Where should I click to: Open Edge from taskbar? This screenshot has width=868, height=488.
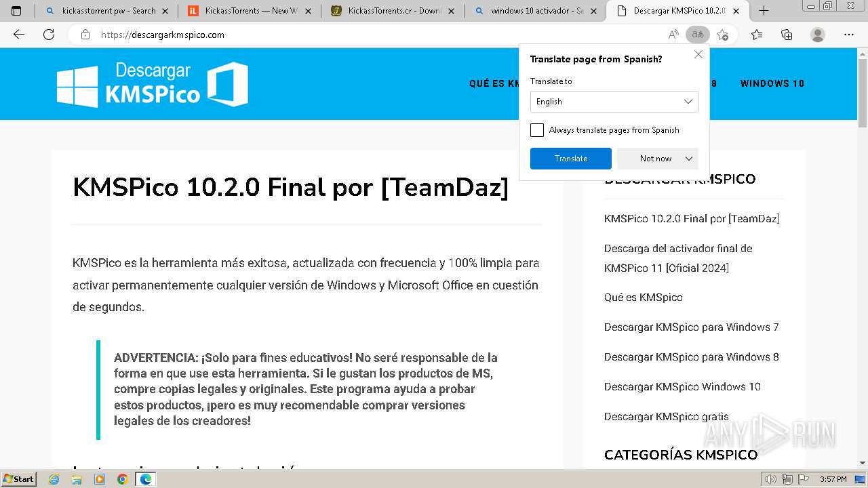(145, 479)
